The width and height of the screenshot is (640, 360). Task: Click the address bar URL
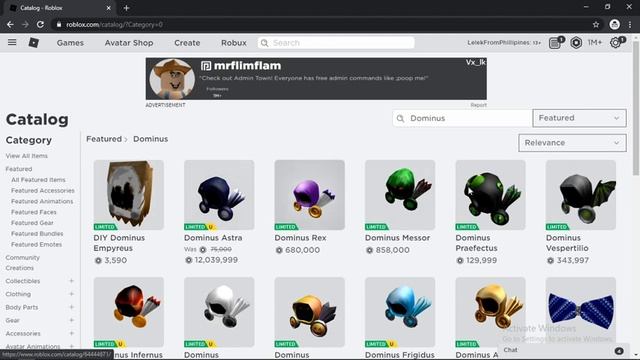point(114,24)
